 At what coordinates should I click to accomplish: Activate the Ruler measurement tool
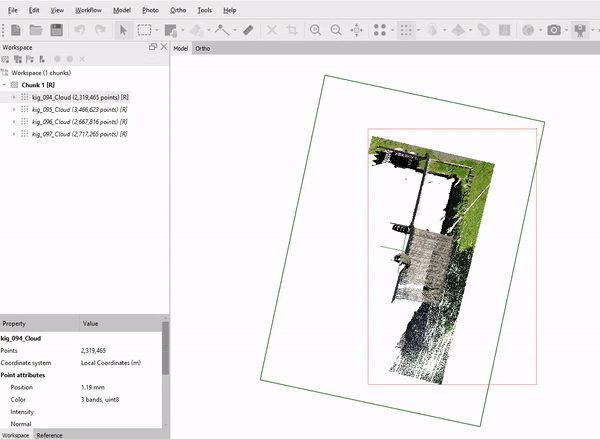pos(248,30)
